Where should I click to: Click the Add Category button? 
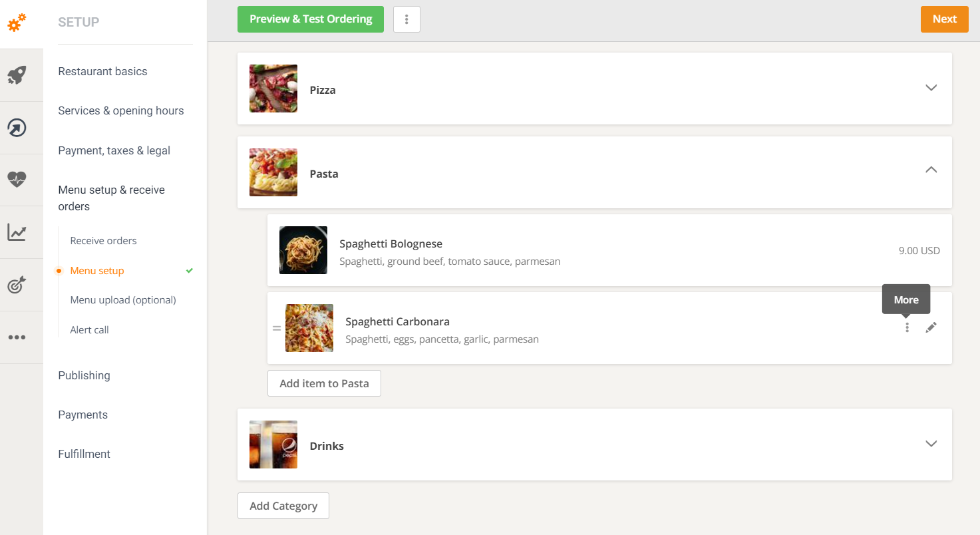(283, 506)
